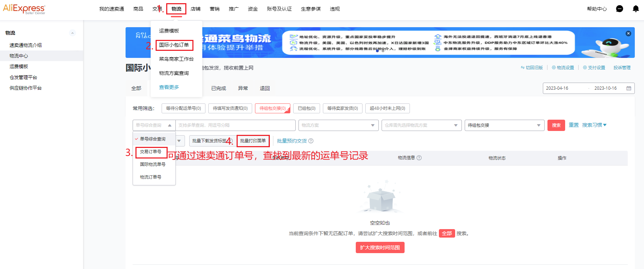Open 仓发管理平台 in sidebar

(x=23, y=77)
